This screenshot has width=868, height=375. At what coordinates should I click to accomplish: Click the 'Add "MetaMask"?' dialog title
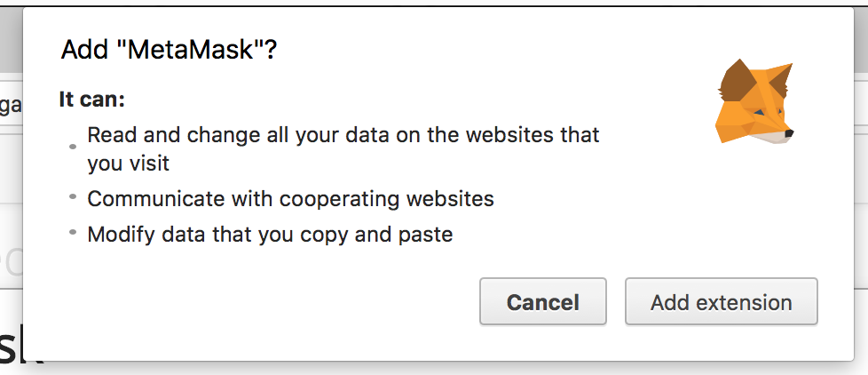(x=169, y=50)
